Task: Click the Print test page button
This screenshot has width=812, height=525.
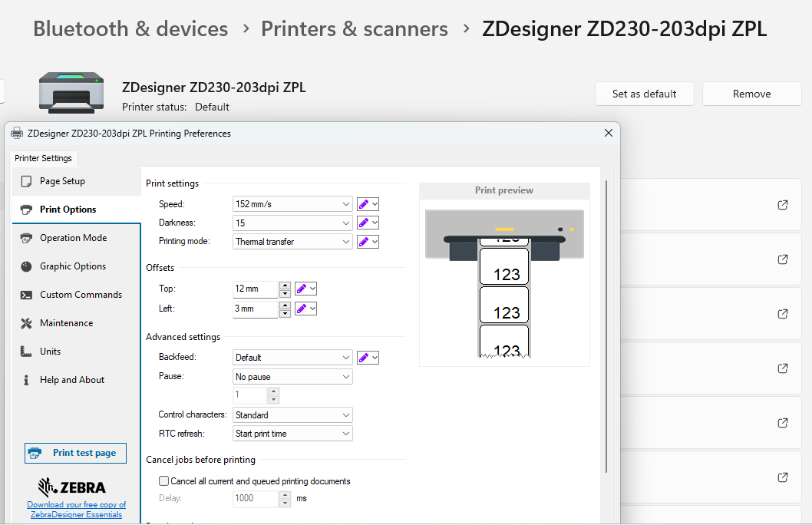Action: coord(75,453)
